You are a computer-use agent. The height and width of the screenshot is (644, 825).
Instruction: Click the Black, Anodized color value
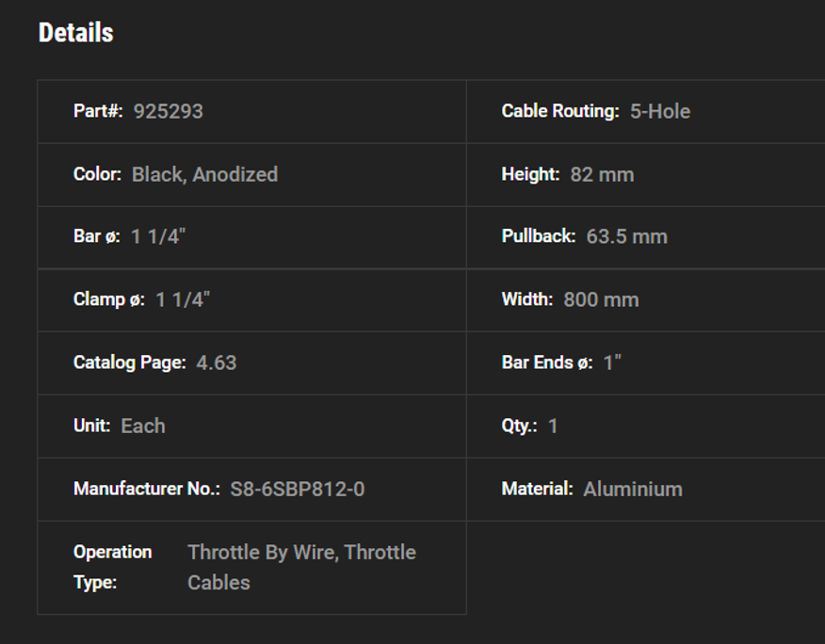point(204,174)
